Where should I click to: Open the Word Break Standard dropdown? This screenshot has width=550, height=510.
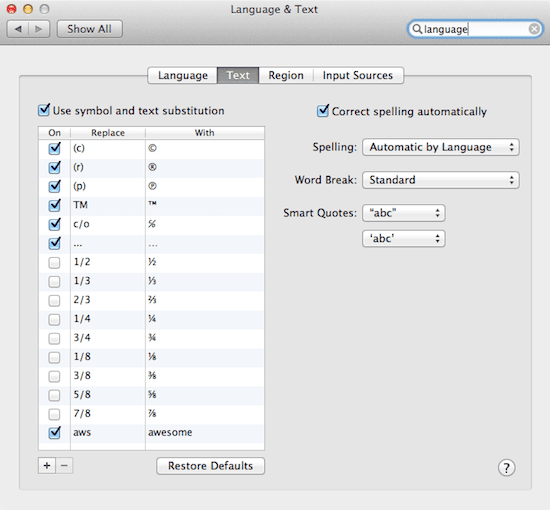(441, 180)
